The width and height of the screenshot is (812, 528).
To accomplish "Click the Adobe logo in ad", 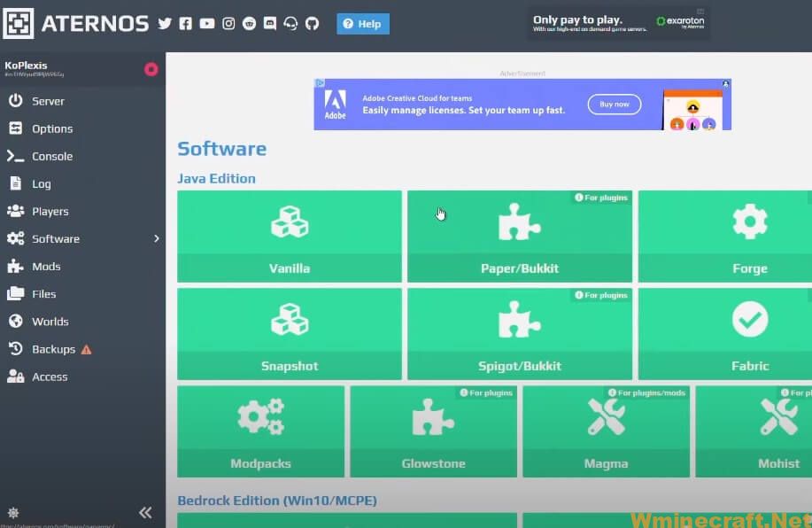I will 335,105.
